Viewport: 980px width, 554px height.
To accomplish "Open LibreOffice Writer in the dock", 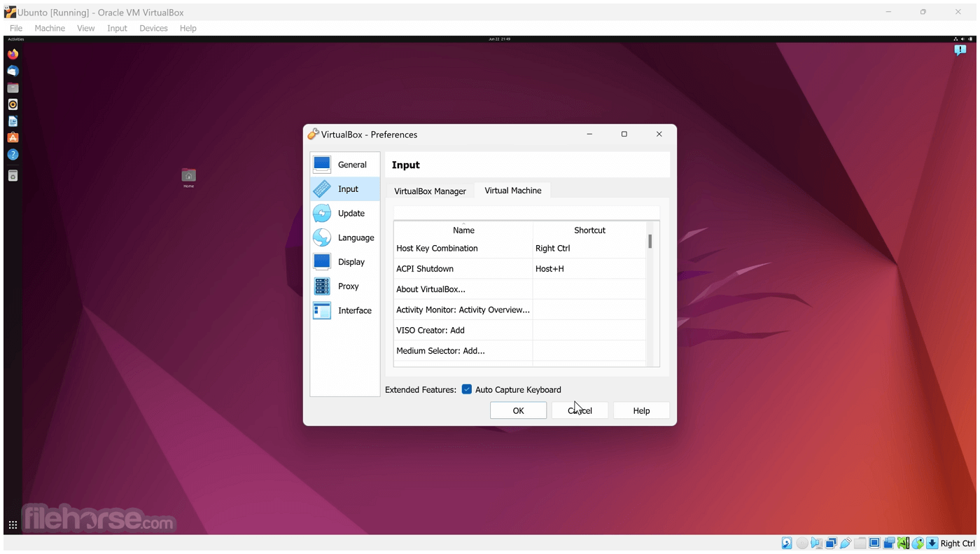I will click(13, 121).
